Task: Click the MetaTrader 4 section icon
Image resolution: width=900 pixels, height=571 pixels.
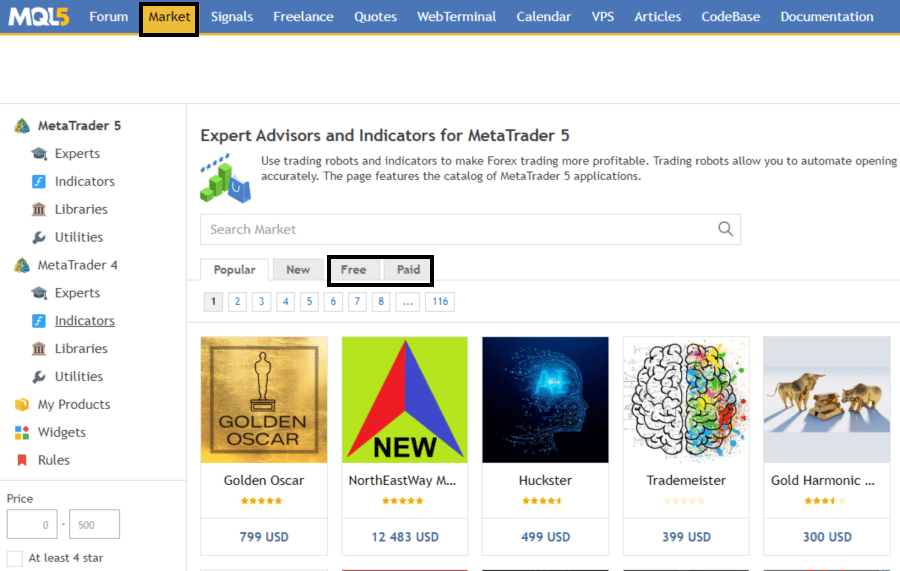Action: (x=22, y=265)
